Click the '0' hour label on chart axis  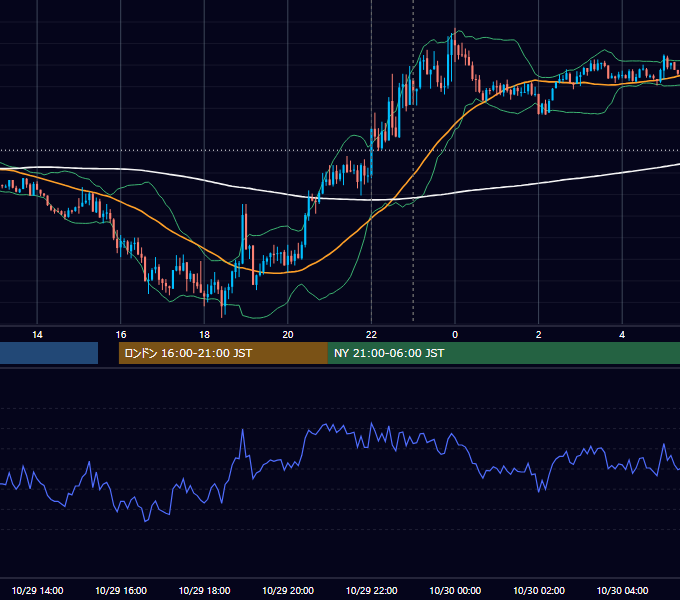455,335
